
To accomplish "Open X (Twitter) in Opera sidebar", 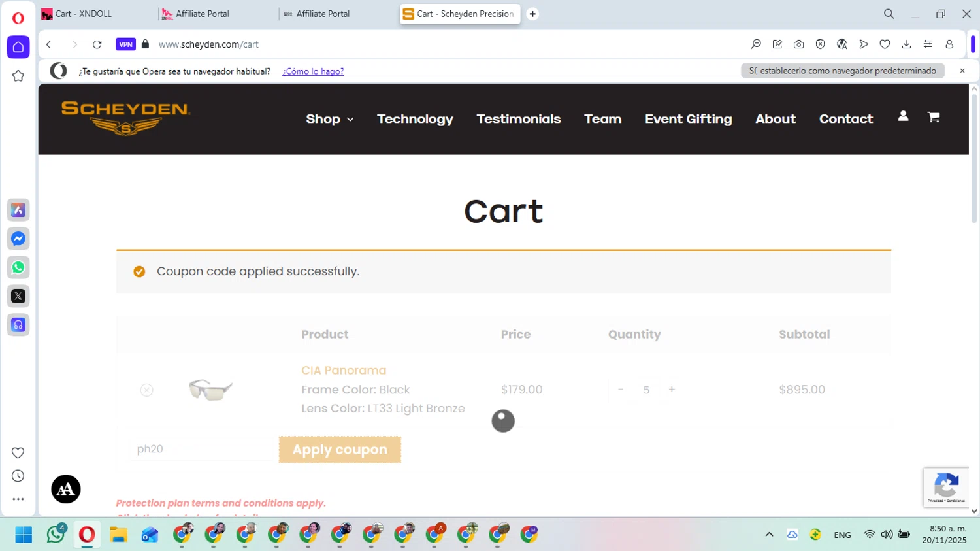I will 18,296.
